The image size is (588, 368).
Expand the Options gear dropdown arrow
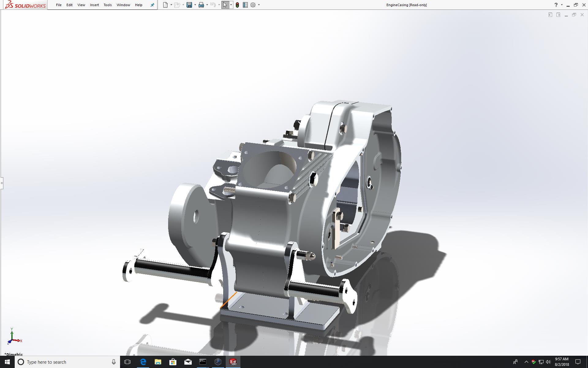pos(259,5)
